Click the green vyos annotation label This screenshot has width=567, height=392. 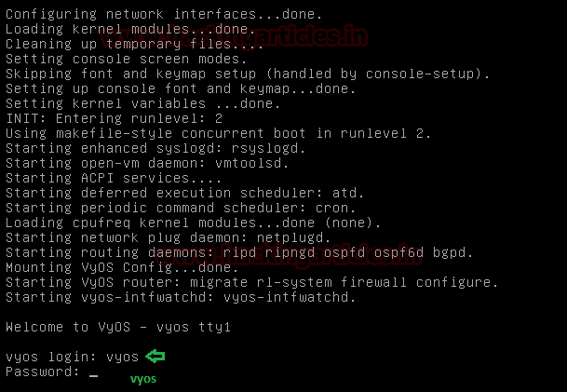pos(142,379)
